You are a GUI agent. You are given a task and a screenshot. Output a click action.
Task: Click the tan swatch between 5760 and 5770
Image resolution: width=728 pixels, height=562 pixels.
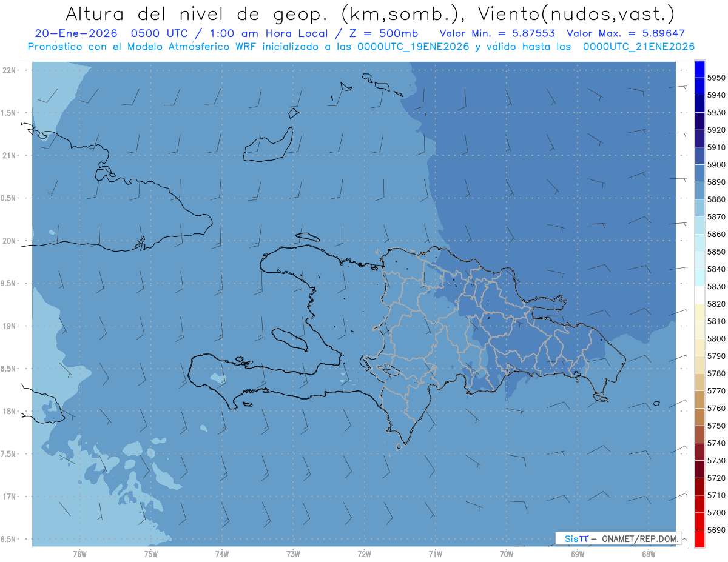(x=699, y=400)
